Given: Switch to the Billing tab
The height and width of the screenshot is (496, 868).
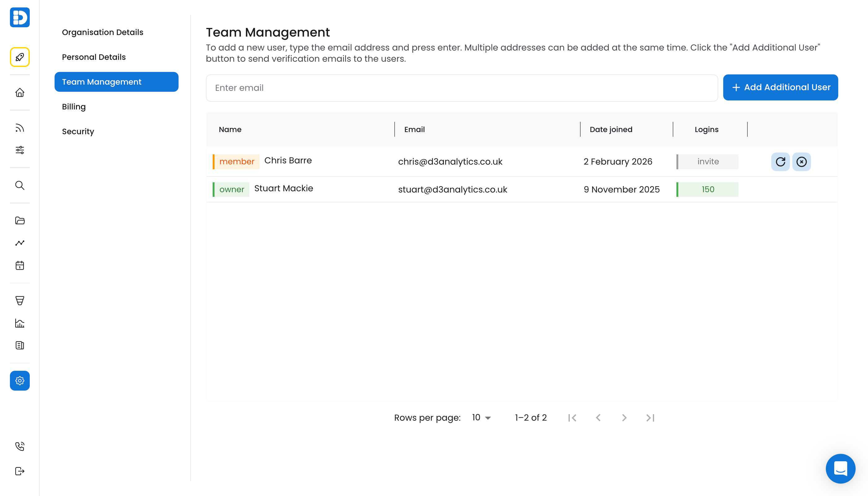Looking at the screenshot, I should click(x=73, y=107).
